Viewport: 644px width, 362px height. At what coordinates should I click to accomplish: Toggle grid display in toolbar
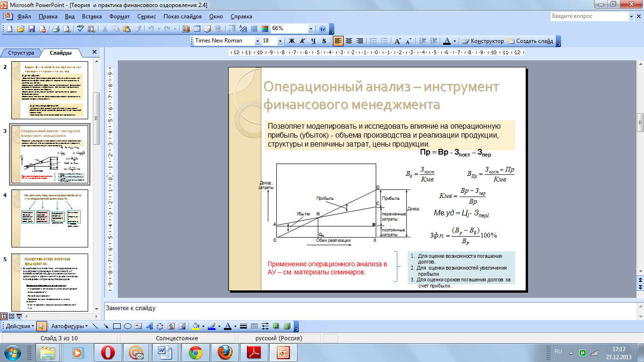pos(254,29)
